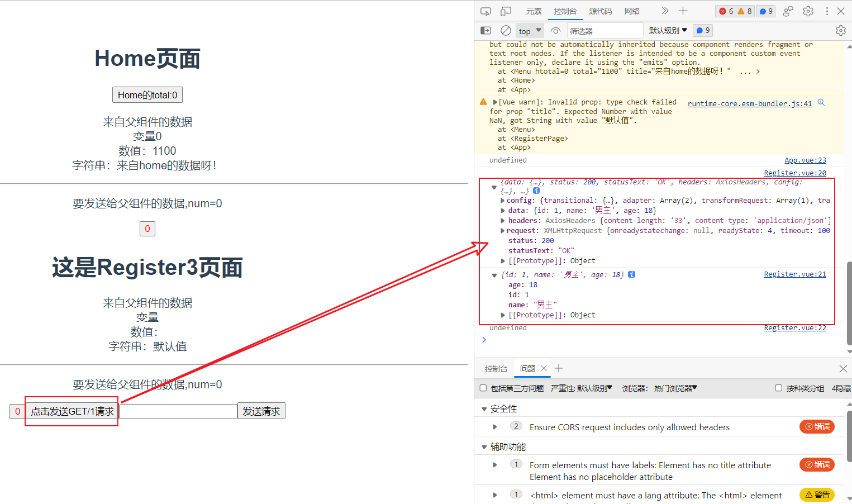The width and height of the screenshot is (852, 504).
Task: Expand the CORS request issue row
Action: pyautogui.click(x=495, y=427)
